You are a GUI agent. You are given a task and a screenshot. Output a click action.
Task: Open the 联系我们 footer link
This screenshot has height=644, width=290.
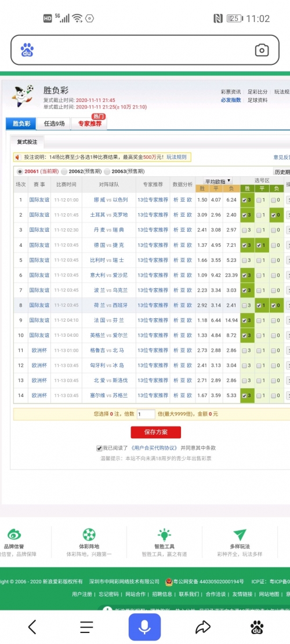(189, 594)
